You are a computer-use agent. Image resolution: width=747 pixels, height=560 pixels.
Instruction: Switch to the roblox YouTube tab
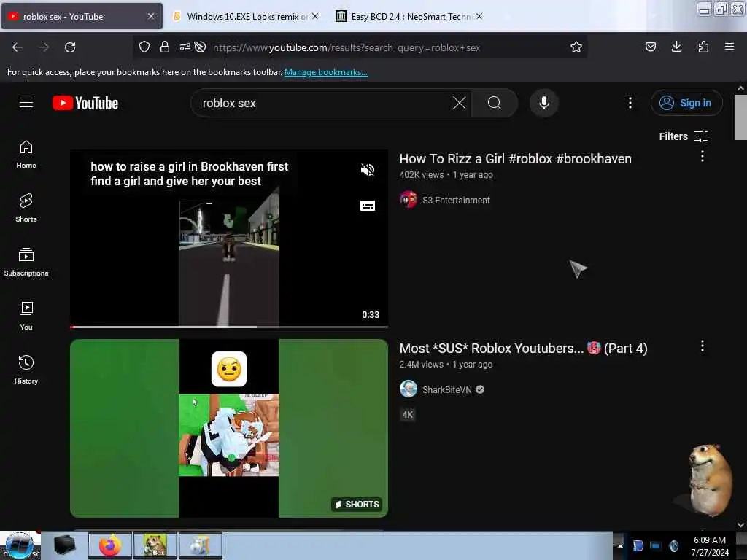[82, 16]
